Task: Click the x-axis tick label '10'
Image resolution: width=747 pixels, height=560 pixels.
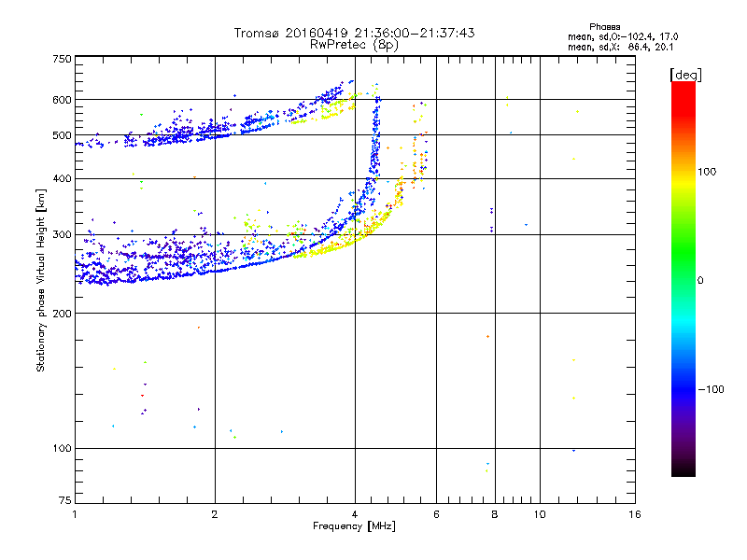Action: [x=540, y=514]
